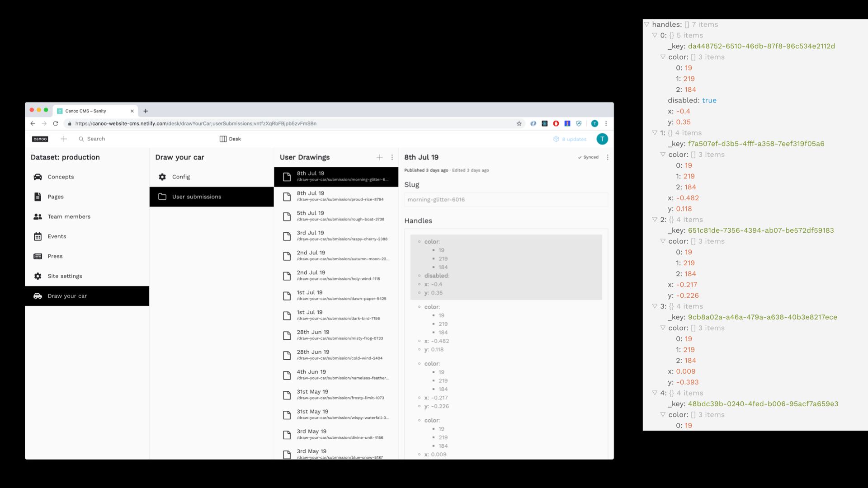
Task: Click the Events calendar icon
Action: coord(38,236)
